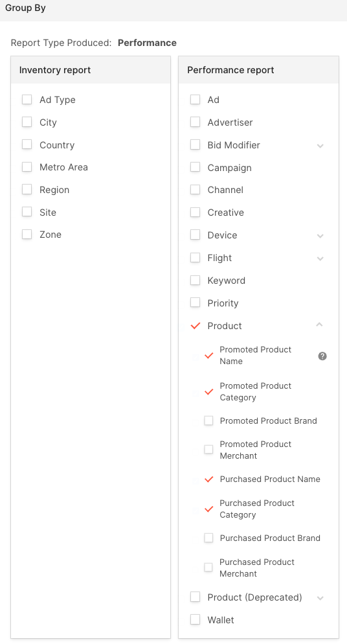Uncheck Purchased Product Name
The image size is (347, 644).
pyautogui.click(x=208, y=479)
